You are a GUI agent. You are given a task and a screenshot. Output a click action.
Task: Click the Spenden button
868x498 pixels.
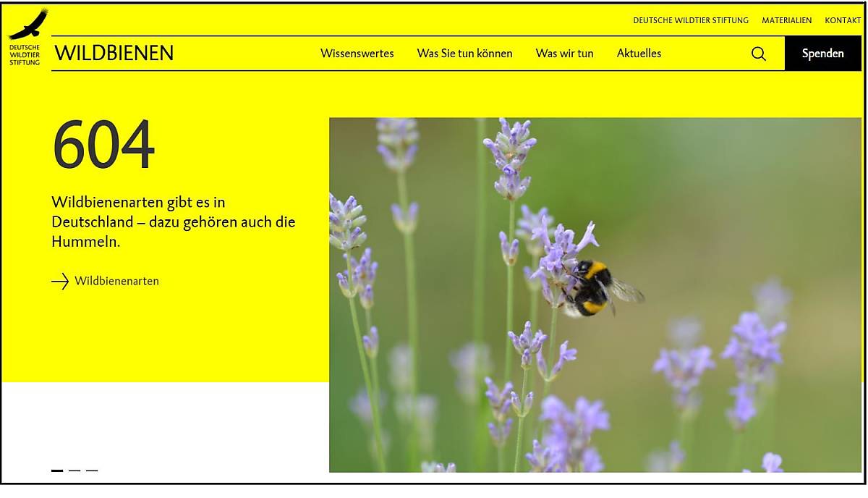tap(823, 54)
